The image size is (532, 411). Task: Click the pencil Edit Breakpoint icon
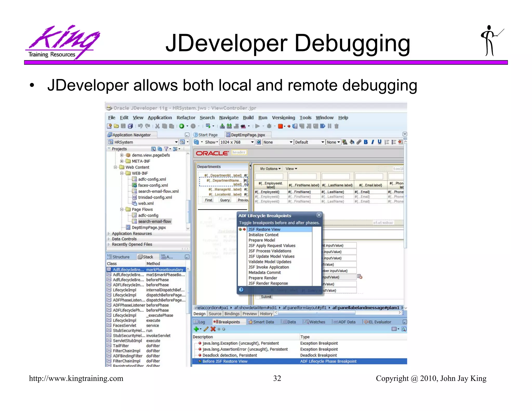206,329
